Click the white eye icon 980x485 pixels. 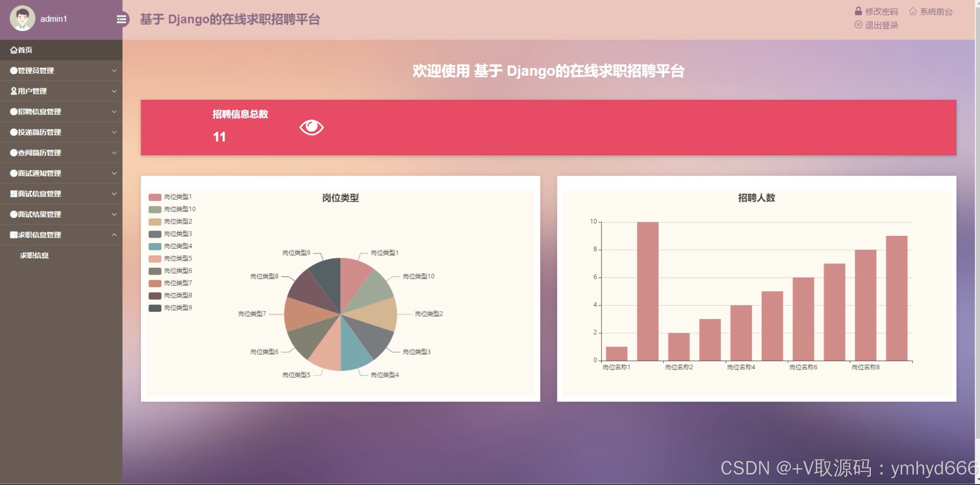pyautogui.click(x=311, y=127)
